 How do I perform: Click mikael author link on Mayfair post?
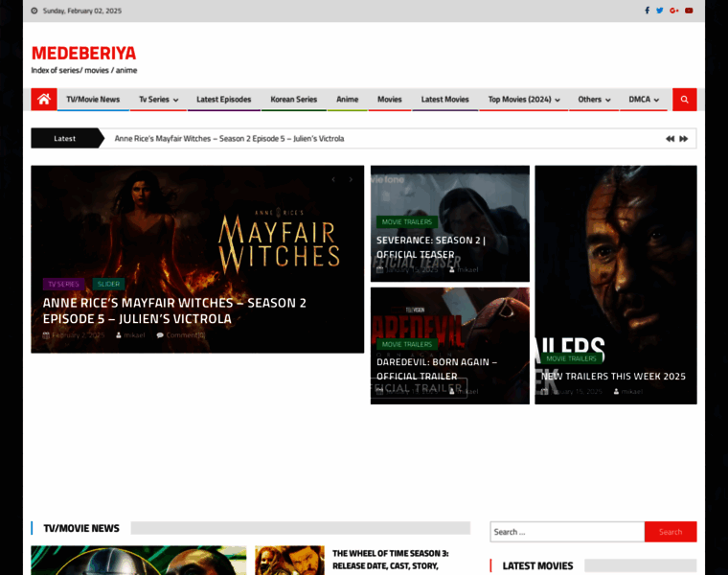134,334
